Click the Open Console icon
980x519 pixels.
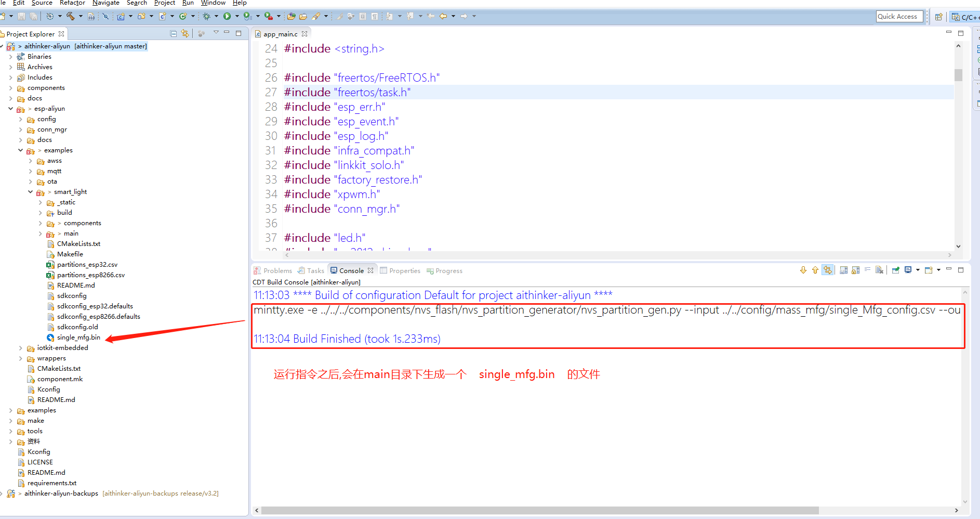pyautogui.click(x=929, y=270)
